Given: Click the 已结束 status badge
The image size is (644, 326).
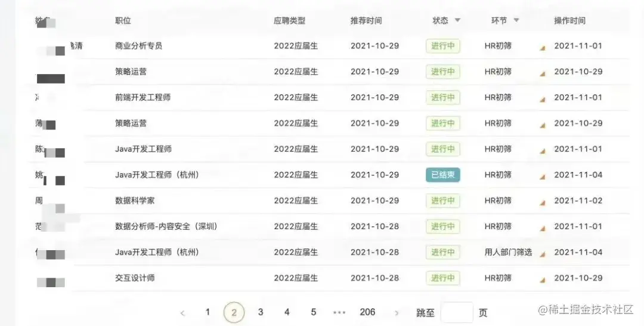Looking at the screenshot, I should tap(442, 175).
